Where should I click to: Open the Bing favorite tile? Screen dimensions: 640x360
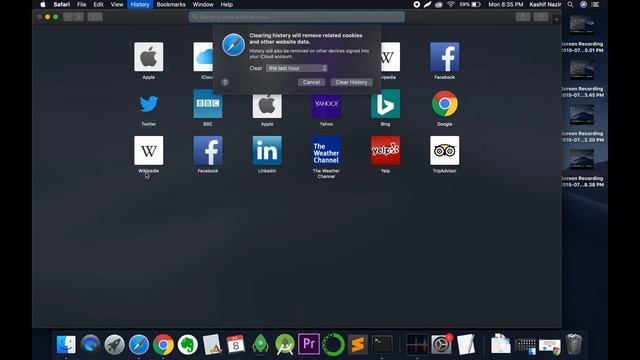(385, 104)
